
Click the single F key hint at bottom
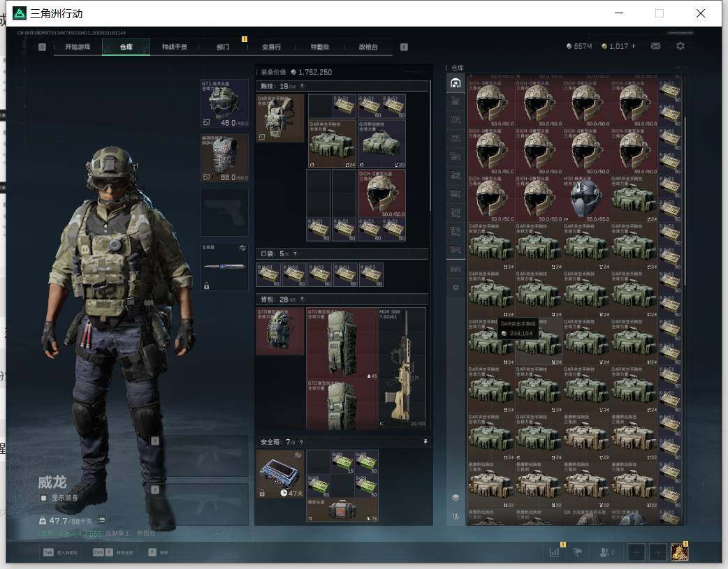pyautogui.click(x=152, y=552)
